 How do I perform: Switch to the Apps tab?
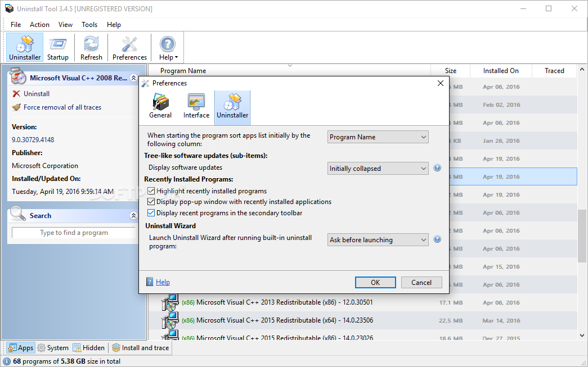click(21, 348)
